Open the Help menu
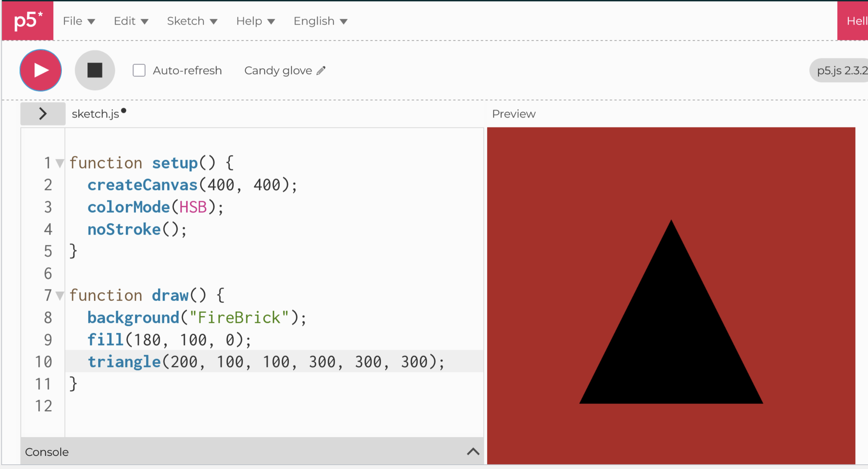 tap(255, 21)
